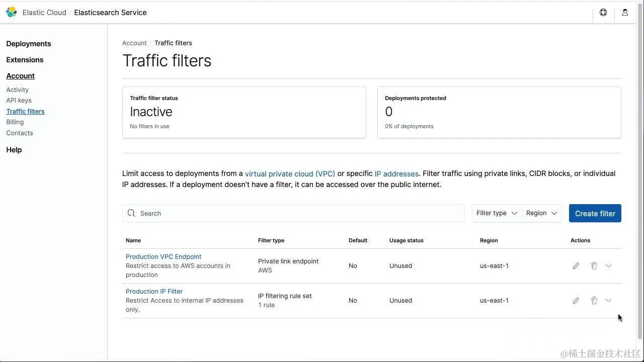Viewport: 644px width, 362px height.
Task: Edit the Production VPC Endpoint filter
Action: coord(576,266)
